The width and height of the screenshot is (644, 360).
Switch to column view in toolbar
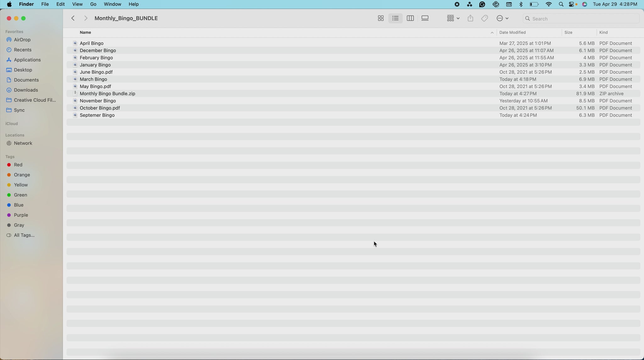pyautogui.click(x=410, y=19)
